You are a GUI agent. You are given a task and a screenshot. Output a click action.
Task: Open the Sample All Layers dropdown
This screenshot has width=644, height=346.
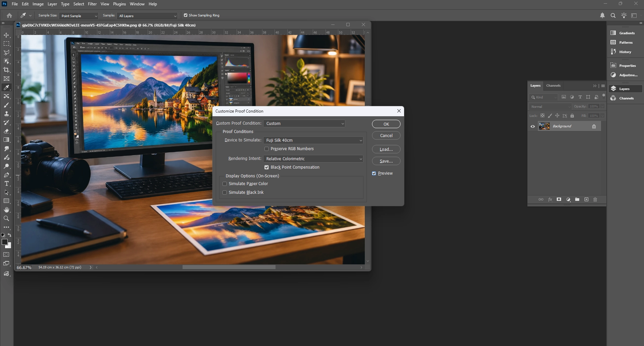[x=147, y=16]
